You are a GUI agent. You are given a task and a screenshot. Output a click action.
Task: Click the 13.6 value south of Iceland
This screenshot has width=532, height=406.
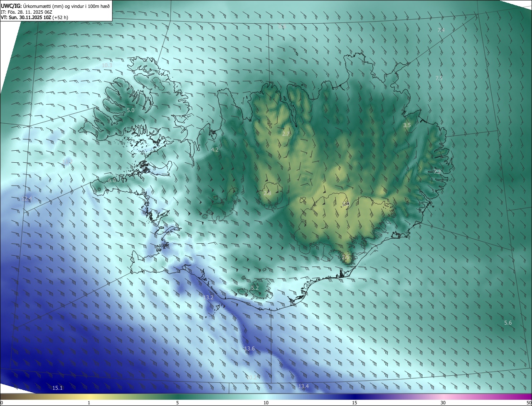(x=249, y=349)
